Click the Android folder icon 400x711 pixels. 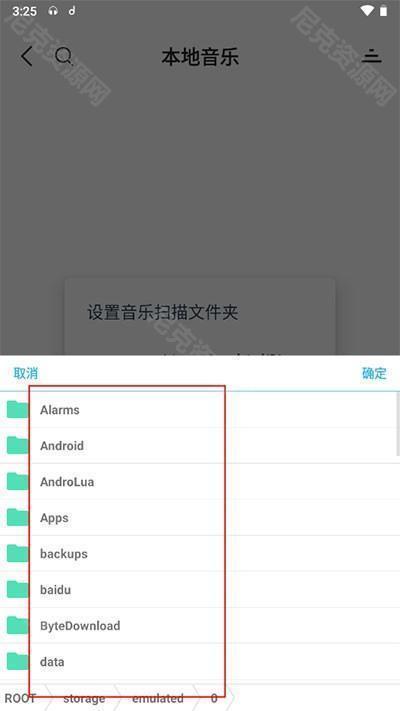pyautogui.click(x=18, y=445)
